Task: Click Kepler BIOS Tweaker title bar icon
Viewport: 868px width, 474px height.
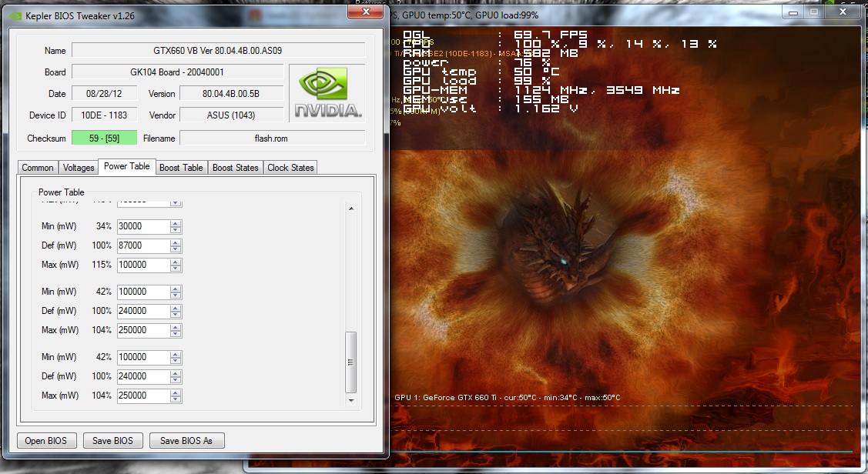Action: click(15, 16)
